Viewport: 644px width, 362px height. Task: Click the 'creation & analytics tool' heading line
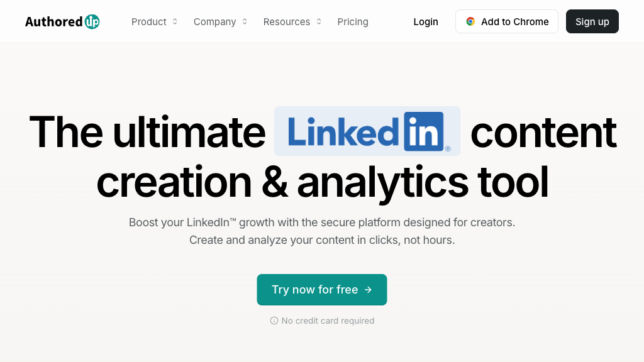click(322, 182)
